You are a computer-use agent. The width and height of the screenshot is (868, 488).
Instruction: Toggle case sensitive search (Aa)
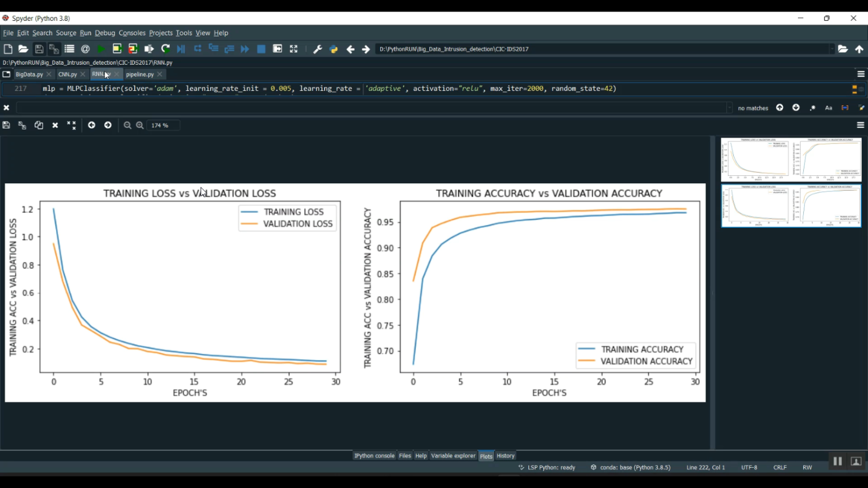[829, 108]
